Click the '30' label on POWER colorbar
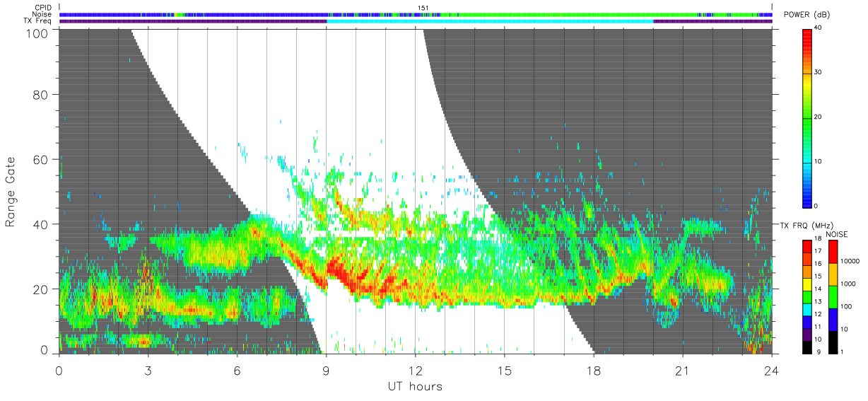 pos(818,72)
